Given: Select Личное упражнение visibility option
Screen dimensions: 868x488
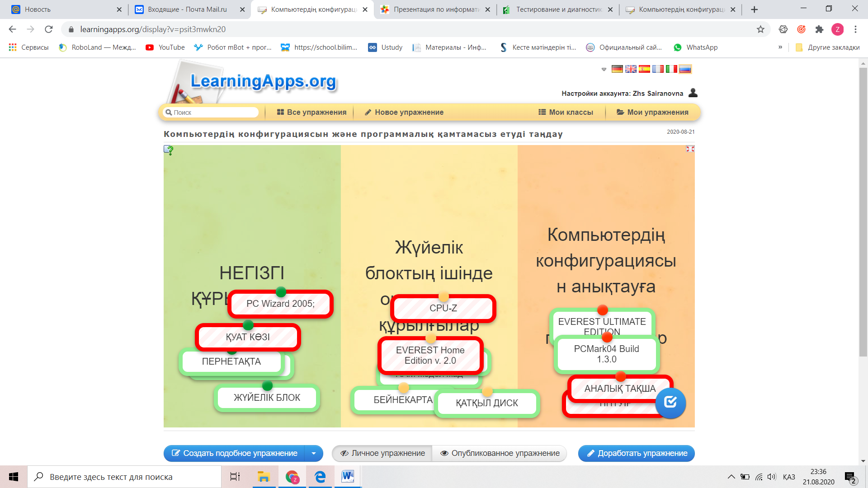Looking at the screenshot, I should tap(382, 453).
